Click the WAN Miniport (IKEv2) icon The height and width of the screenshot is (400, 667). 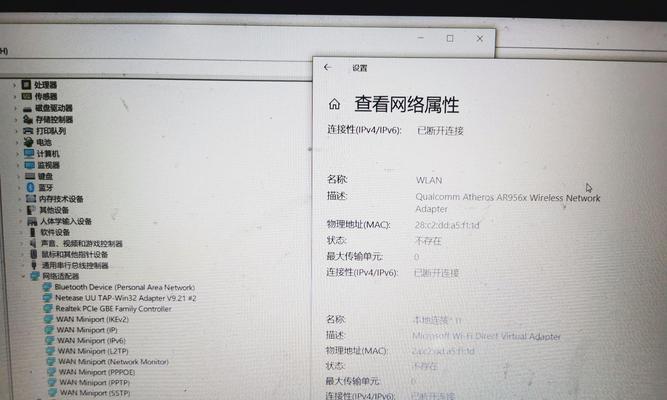click(x=49, y=319)
